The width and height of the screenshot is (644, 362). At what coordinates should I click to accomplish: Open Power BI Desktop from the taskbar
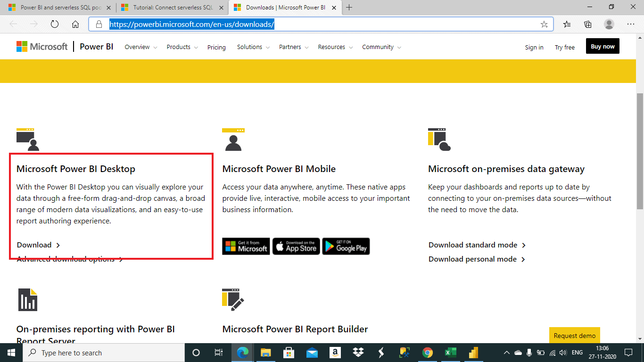tap(474, 353)
